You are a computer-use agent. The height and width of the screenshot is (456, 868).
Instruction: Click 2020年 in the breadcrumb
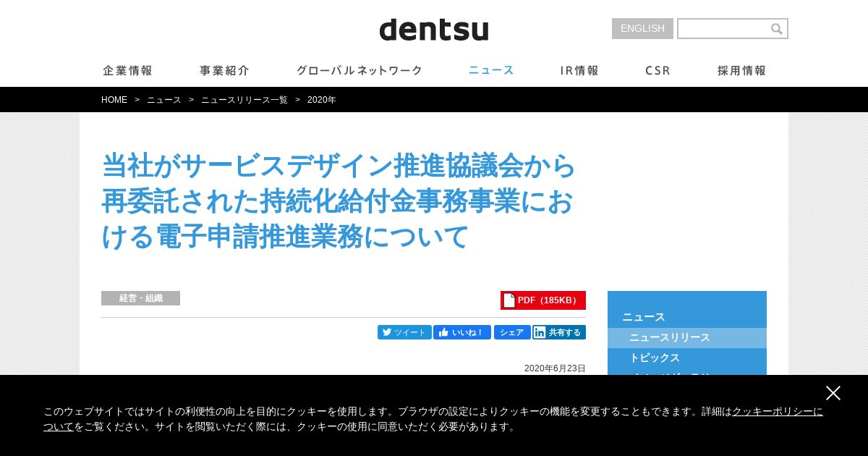322,100
